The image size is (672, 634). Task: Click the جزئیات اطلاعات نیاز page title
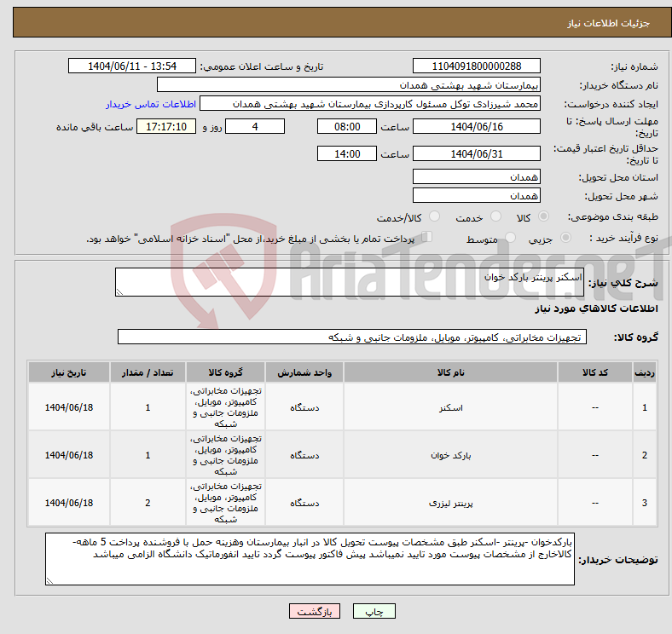tap(609, 23)
